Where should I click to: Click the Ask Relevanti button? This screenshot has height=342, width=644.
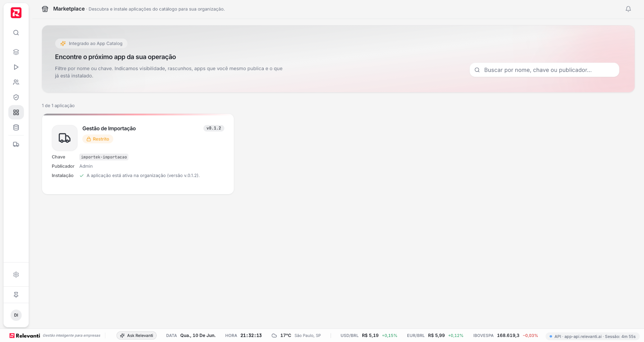coord(137,335)
